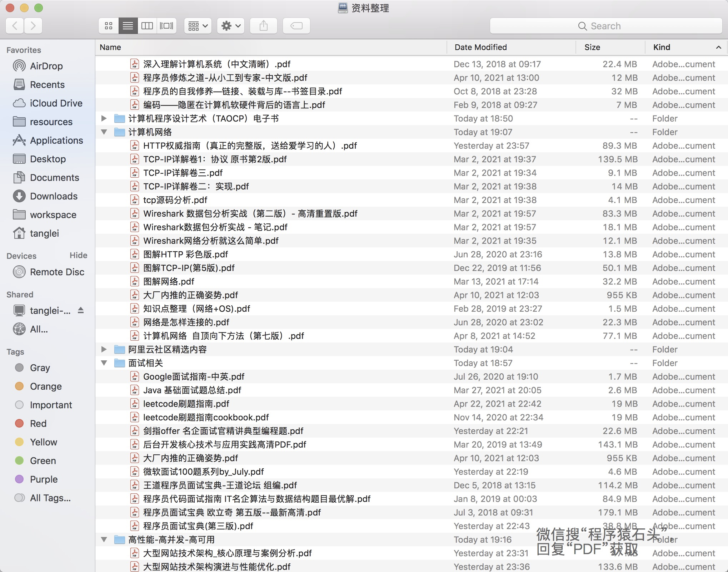Sort by the Date Modified column

click(480, 47)
